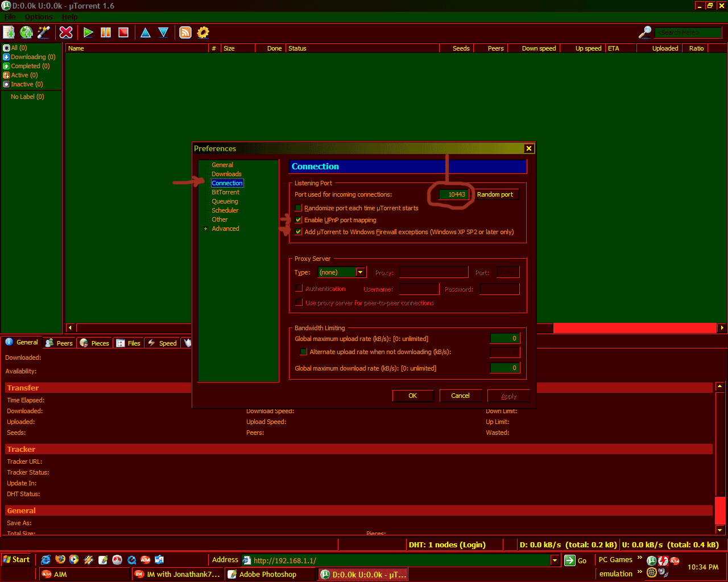
Task: Uncheck Add µTorrent to Windows Firewall exceptions
Action: coord(299,232)
